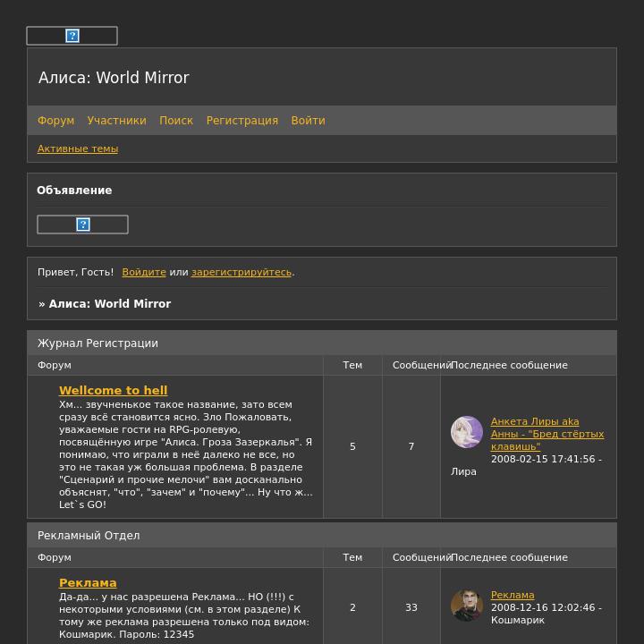The width and height of the screenshot is (644, 644).
Task: Open the Активные темы link
Action: [x=78, y=148]
